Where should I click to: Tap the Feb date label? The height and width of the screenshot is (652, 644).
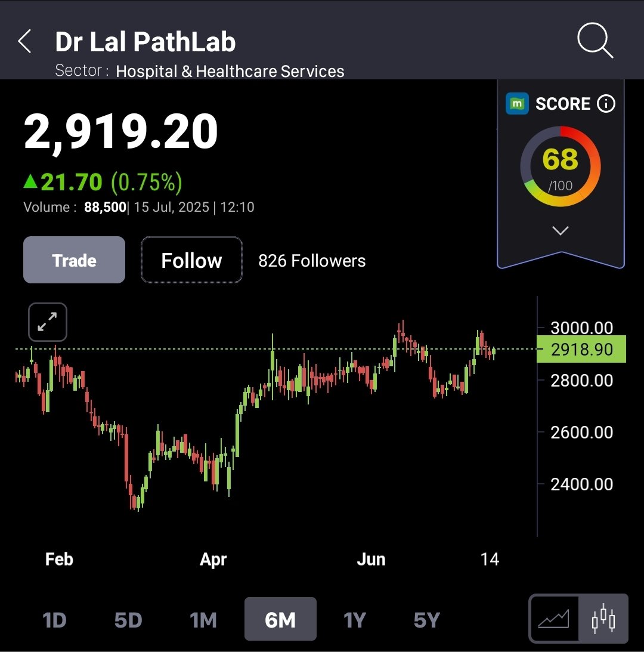59,560
